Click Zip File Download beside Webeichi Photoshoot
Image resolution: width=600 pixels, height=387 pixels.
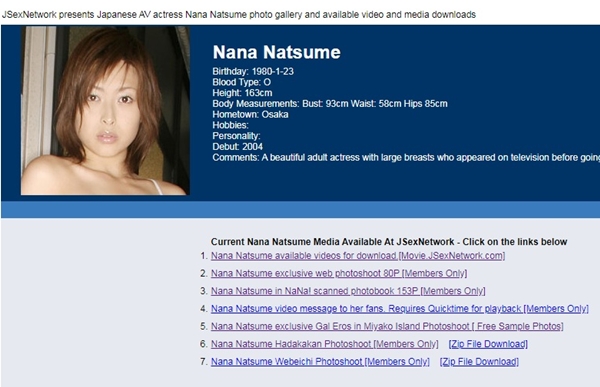click(x=479, y=361)
